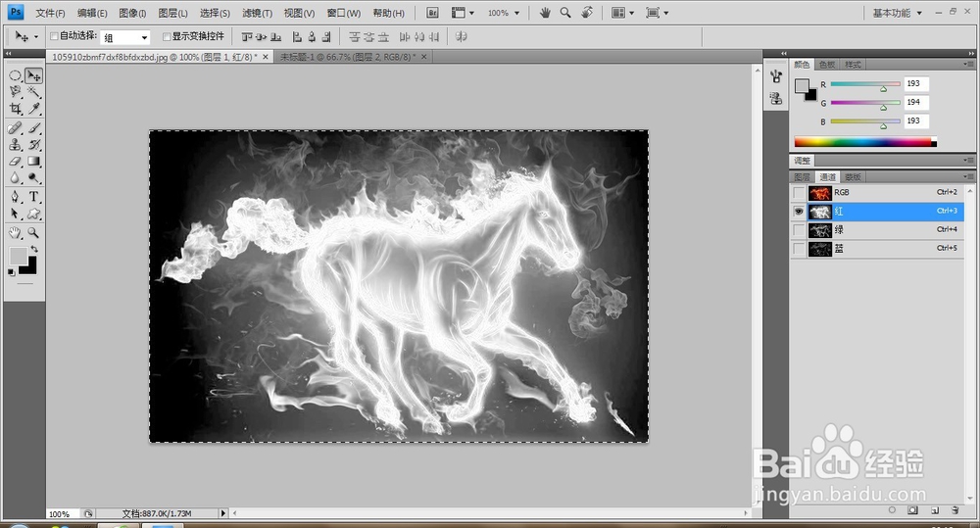Create new channel icon
This screenshot has width=980, height=528.
click(x=934, y=510)
